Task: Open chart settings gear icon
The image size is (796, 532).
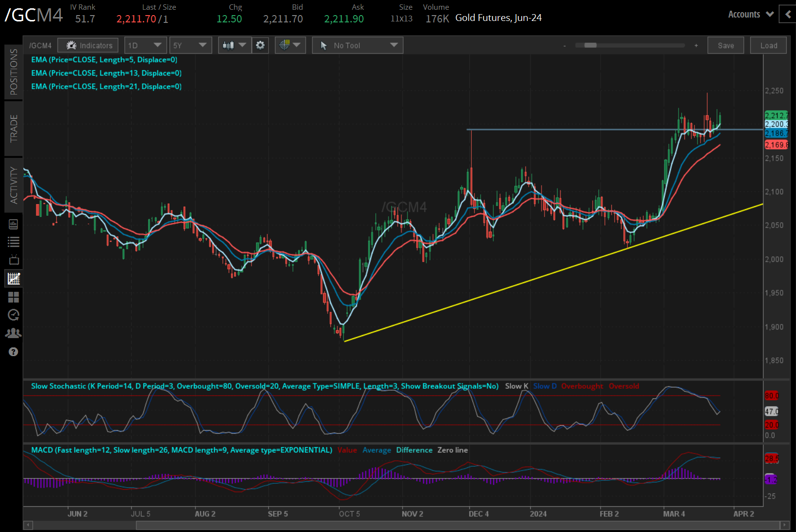Action: pyautogui.click(x=260, y=45)
